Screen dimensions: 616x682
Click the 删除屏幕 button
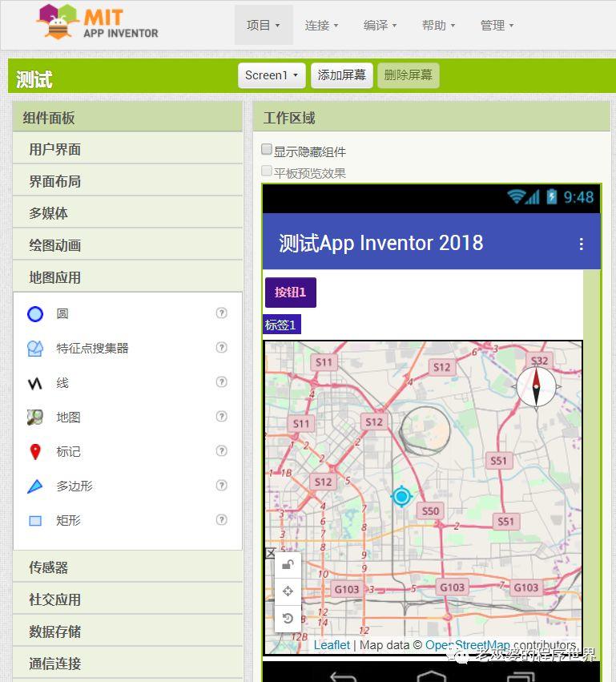pos(409,75)
